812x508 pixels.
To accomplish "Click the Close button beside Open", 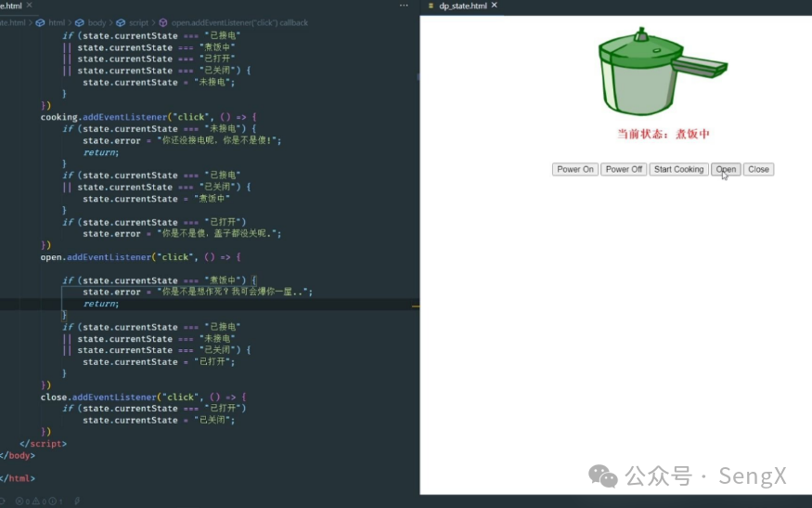I will coord(758,169).
